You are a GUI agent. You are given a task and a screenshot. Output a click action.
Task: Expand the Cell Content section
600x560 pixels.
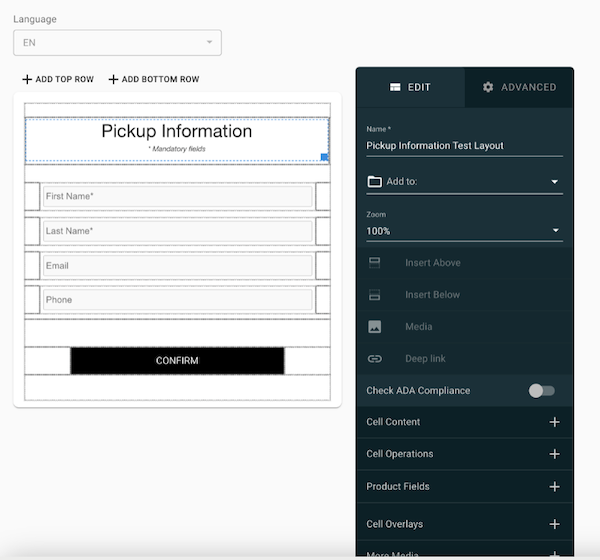pos(465,422)
